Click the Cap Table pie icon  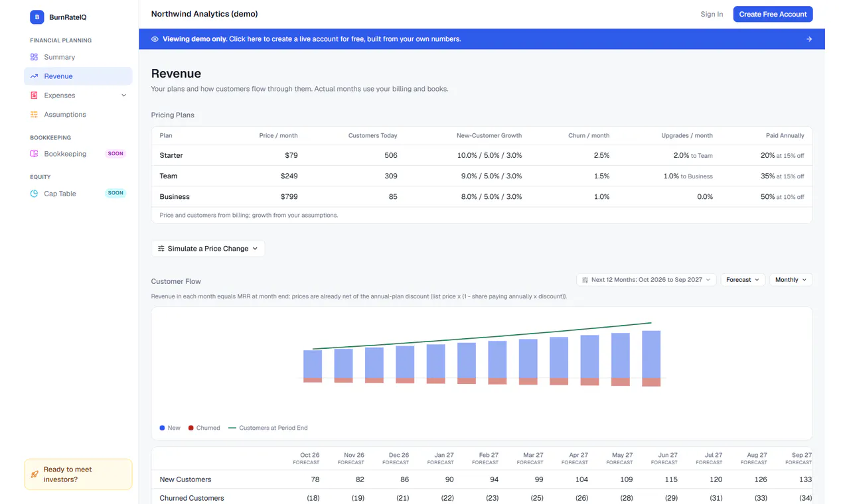[35, 194]
